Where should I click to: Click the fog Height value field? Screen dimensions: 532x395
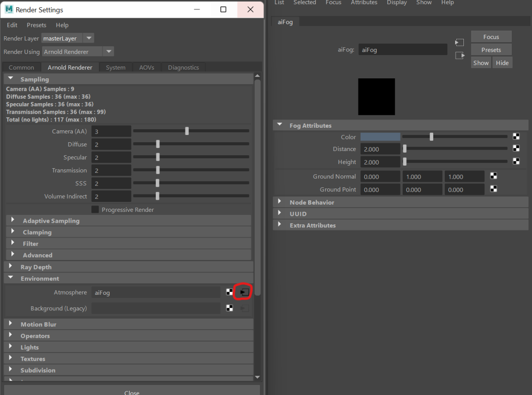380,162
